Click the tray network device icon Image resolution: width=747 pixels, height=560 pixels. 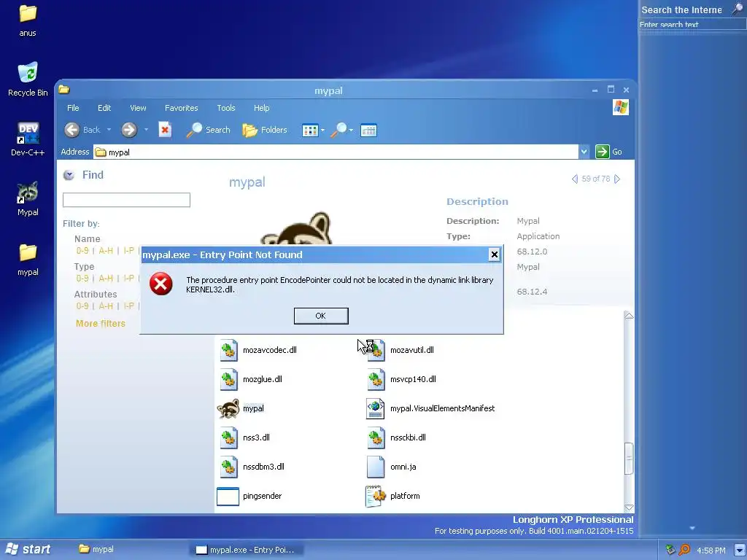pos(671,550)
